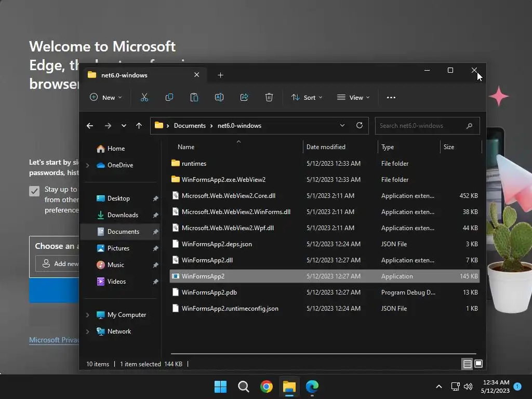Viewport: 532px width, 399px height.
Task: Open Videos in the navigation pane
Action: [116, 282]
